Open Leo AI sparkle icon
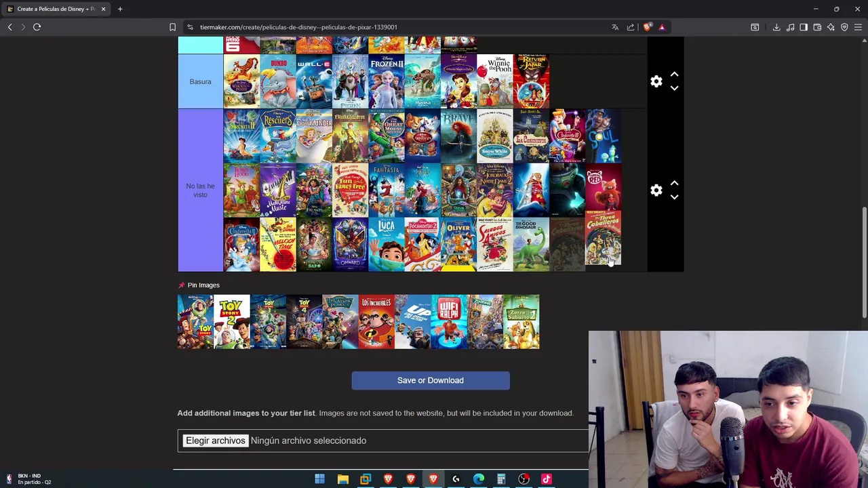This screenshot has height=488, width=868. pyautogui.click(x=831, y=27)
